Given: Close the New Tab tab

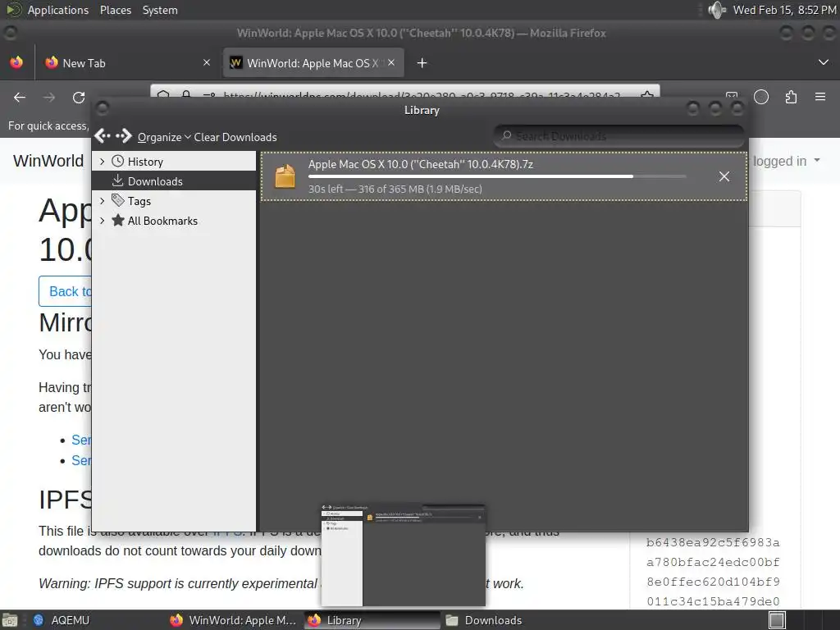Looking at the screenshot, I should click(x=206, y=62).
